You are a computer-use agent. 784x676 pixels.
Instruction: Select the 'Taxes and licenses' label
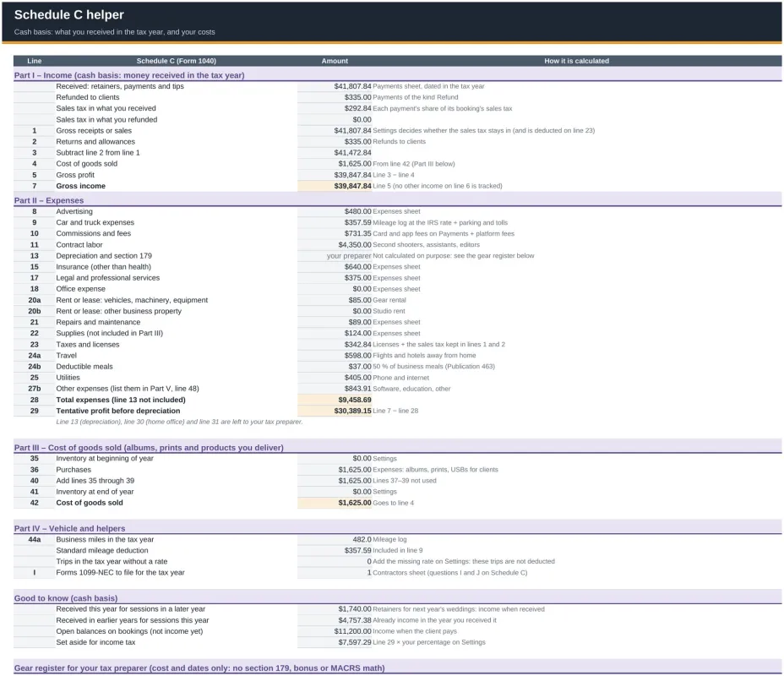[88, 345]
